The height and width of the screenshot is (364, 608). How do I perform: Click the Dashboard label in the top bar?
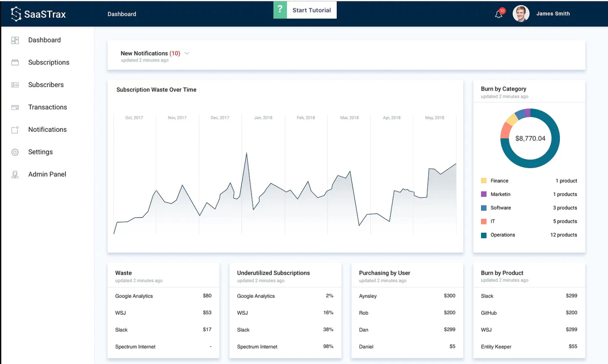122,13
